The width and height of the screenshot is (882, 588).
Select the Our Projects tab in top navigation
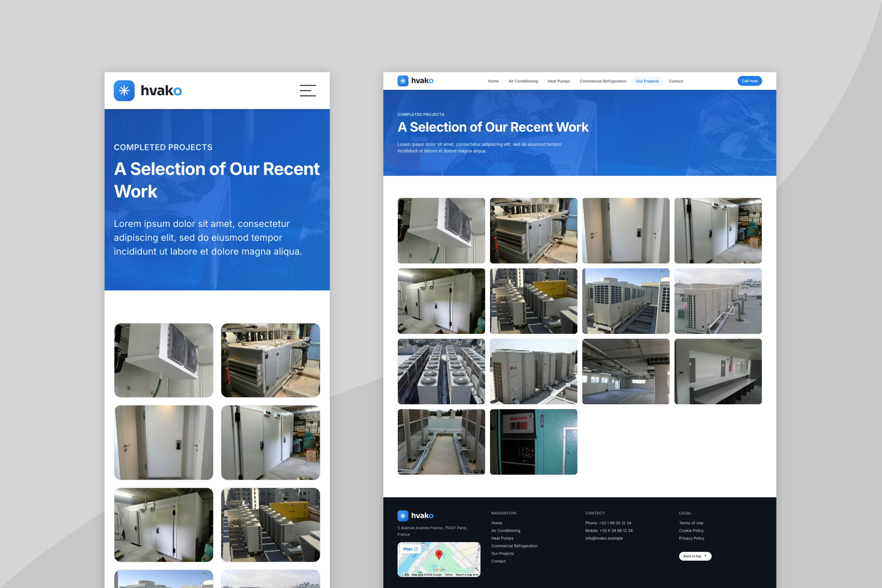(647, 81)
